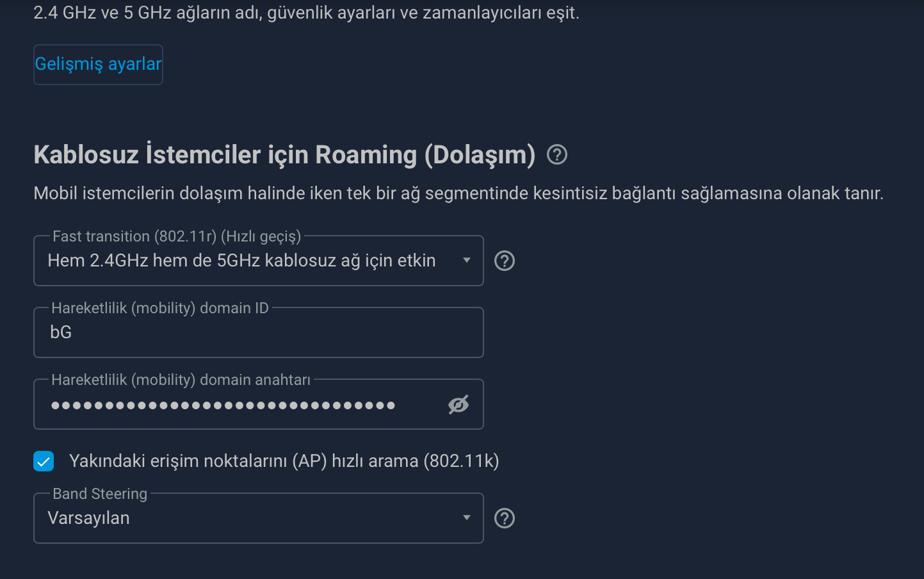This screenshot has height=579, width=924.
Task: Select the 'Fast transition (802.11r)' field label
Action: pyautogui.click(x=177, y=236)
